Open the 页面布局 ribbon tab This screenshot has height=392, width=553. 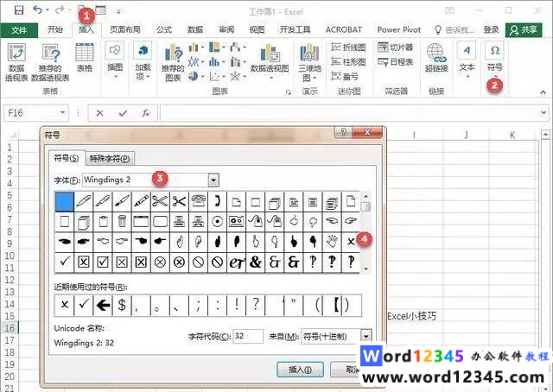coord(124,29)
